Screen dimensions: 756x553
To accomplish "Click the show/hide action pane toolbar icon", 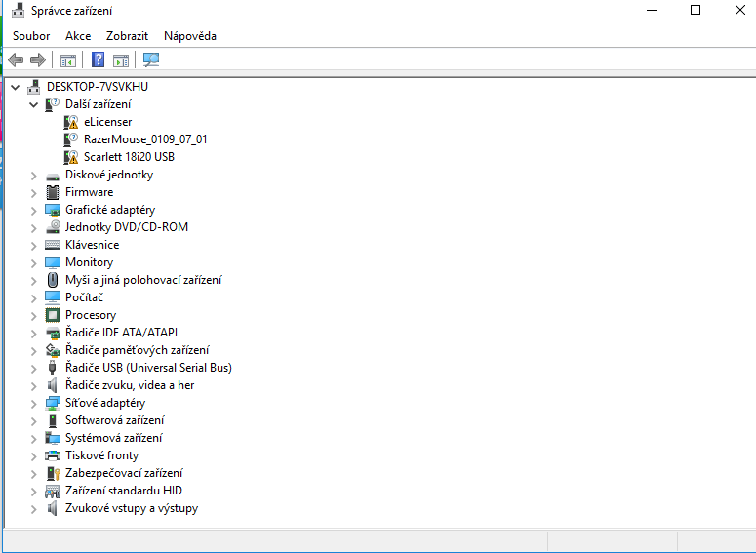I will 121,60.
